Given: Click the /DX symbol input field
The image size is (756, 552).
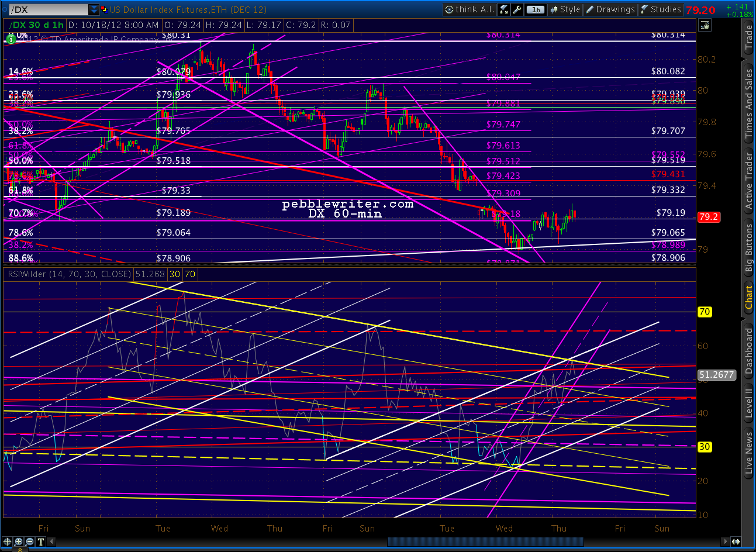Looking at the screenshot, I should (x=49, y=9).
